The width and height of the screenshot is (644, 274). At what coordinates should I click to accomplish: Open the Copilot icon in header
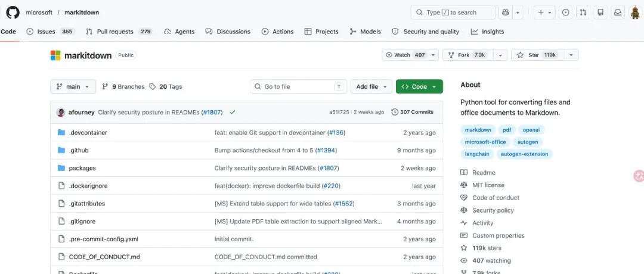pos(505,13)
